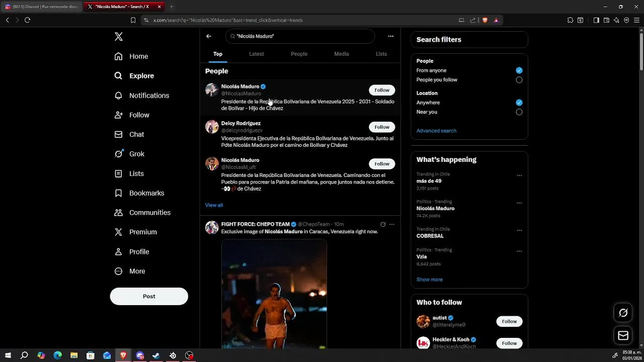Image resolution: width=644 pixels, height=362 pixels.
Task: Open Premium in the X sidebar
Action: 136,232
